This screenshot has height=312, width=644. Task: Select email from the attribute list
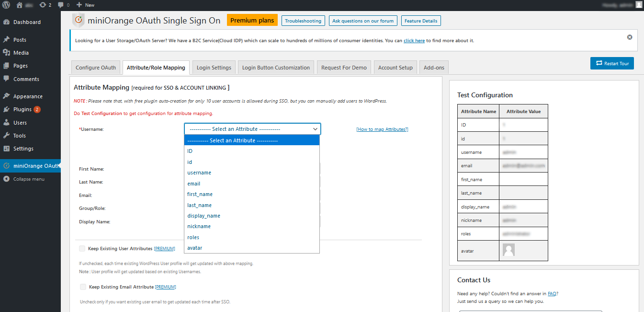pyautogui.click(x=193, y=183)
